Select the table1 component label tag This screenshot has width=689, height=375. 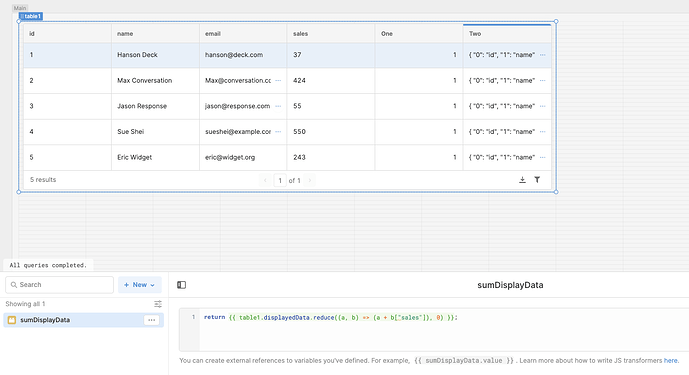31,16
